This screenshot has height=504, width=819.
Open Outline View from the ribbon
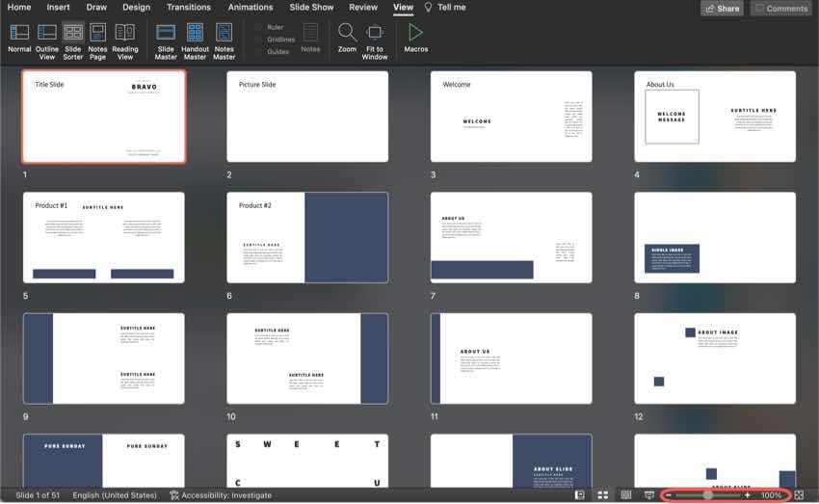pyautogui.click(x=47, y=39)
